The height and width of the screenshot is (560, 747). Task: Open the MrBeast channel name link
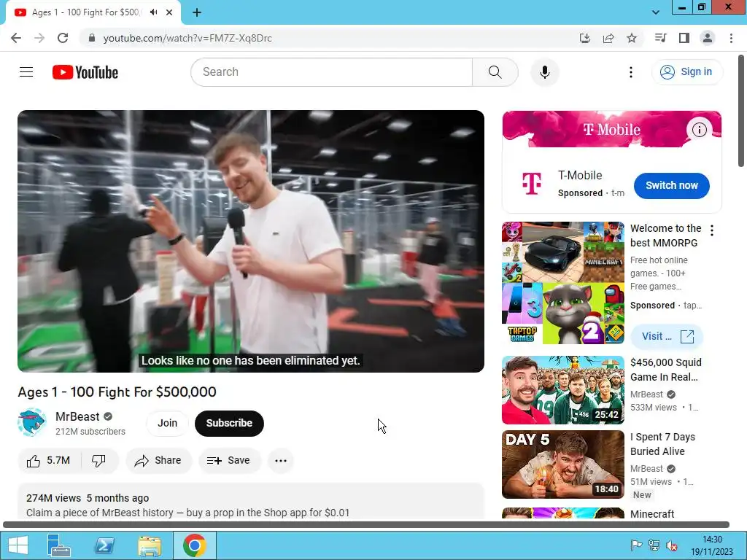(x=77, y=416)
